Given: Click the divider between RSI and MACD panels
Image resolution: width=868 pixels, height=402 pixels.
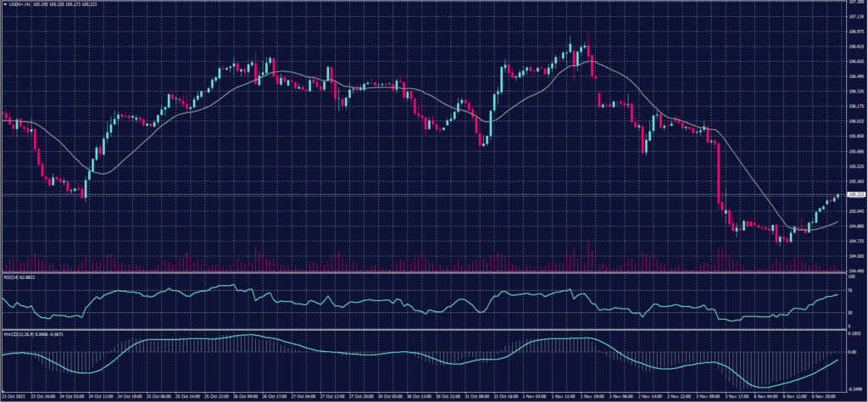Looking at the screenshot, I should (x=424, y=329).
